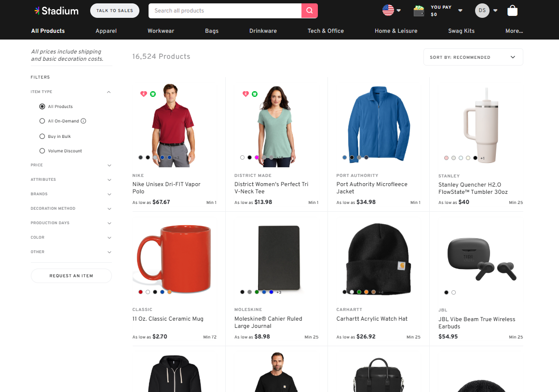Expand the Price filter
This screenshot has width=559, height=392.
pyautogui.click(x=109, y=165)
